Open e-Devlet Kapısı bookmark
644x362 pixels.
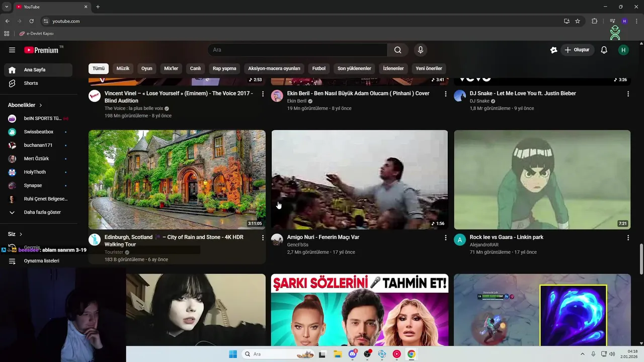(36, 34)
